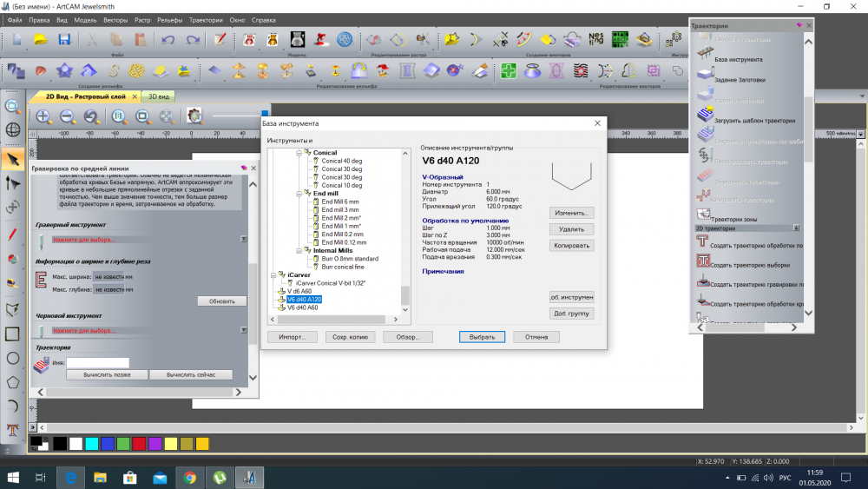Open the roughing tool selection dropdown
868x489 pixels.
tap(243, 331)
